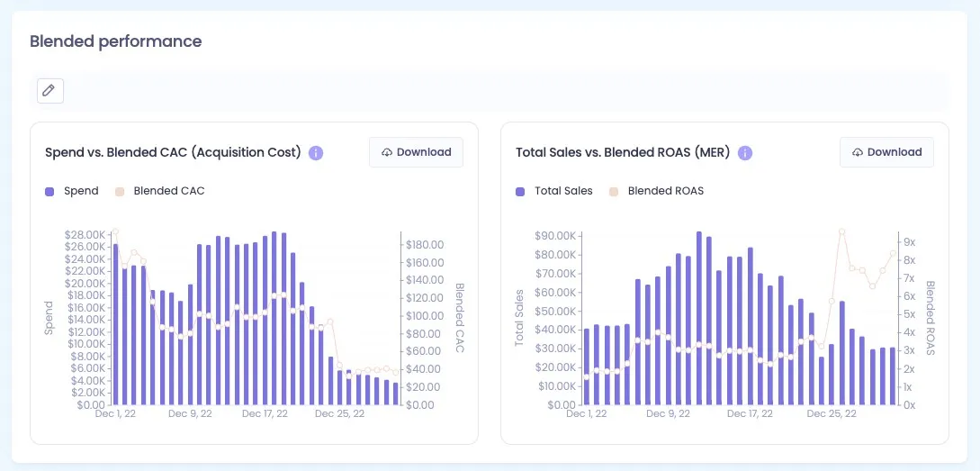Click the '$180.00' Blended CAC axis value
Screen dimensions: 980x471
425,245
